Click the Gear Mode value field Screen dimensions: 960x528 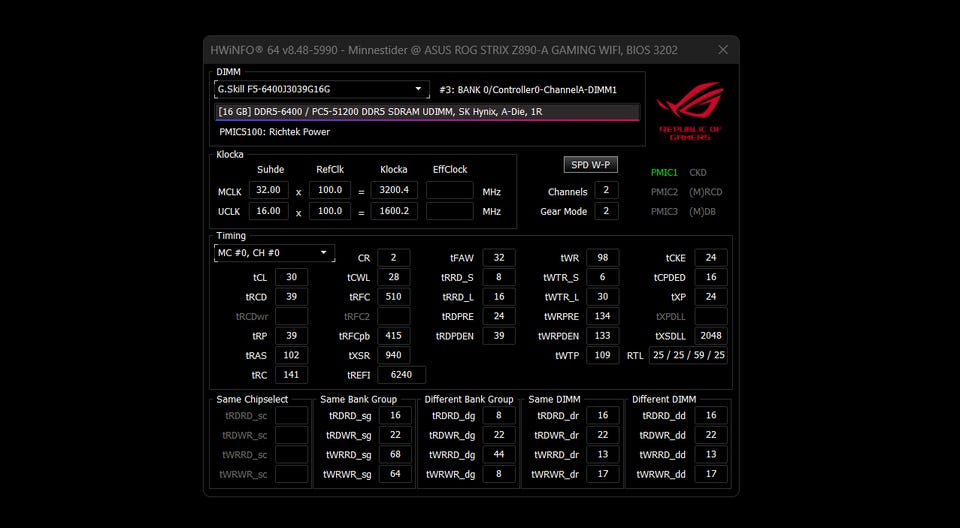coord(606,211)
